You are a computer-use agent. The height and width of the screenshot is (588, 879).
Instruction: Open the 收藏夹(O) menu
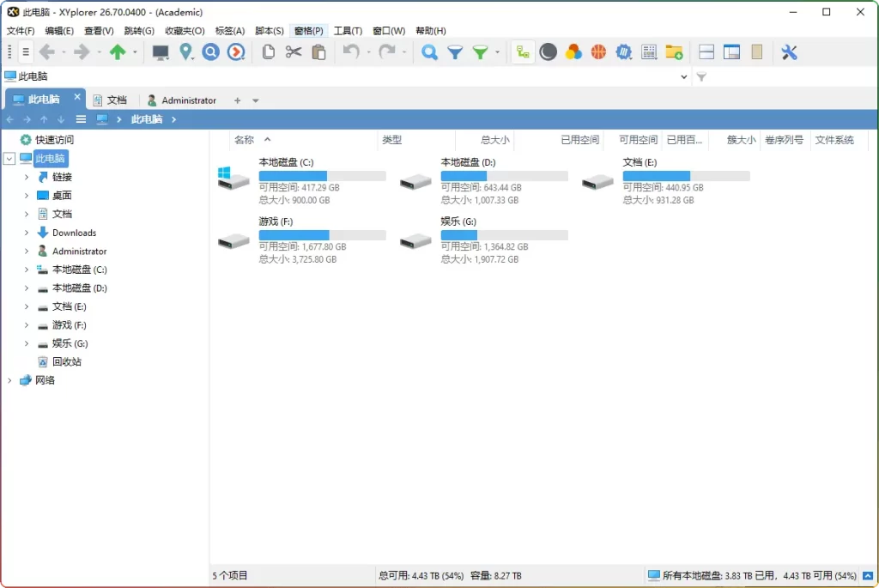pos(185,31)
